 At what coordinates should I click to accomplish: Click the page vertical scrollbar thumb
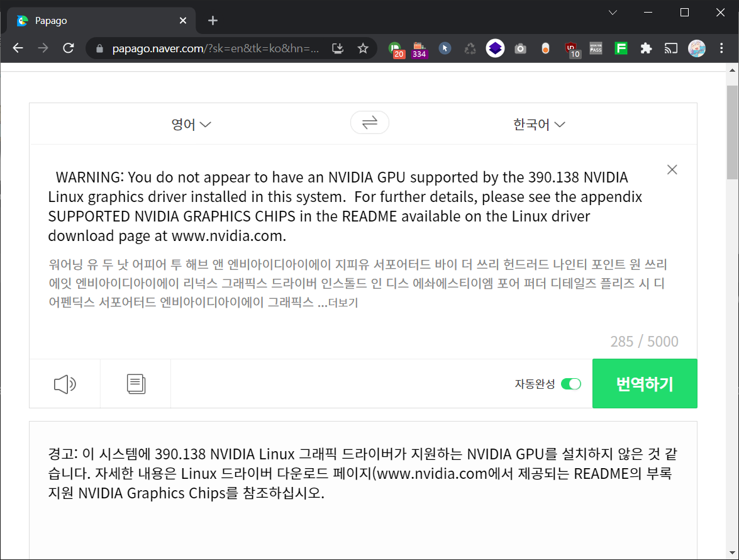732,133
